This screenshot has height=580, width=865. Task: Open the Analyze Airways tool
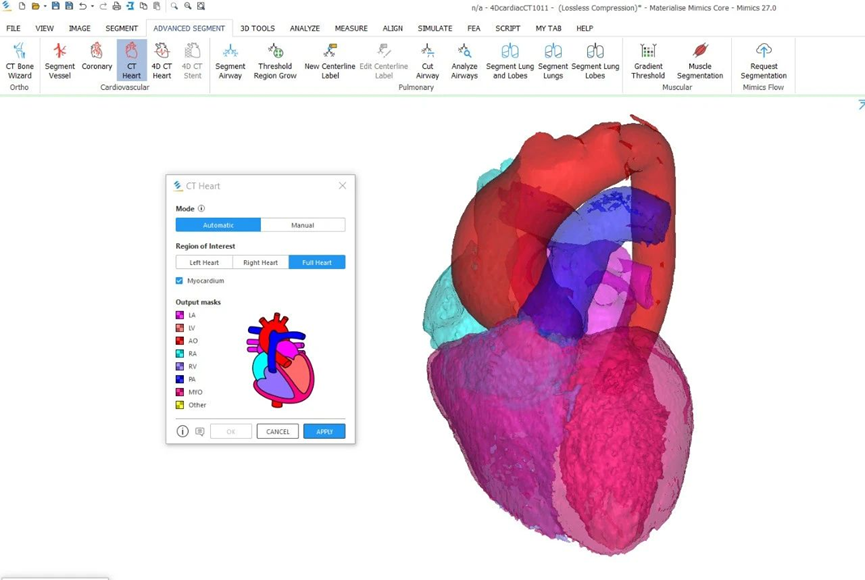tap(464, 61)
